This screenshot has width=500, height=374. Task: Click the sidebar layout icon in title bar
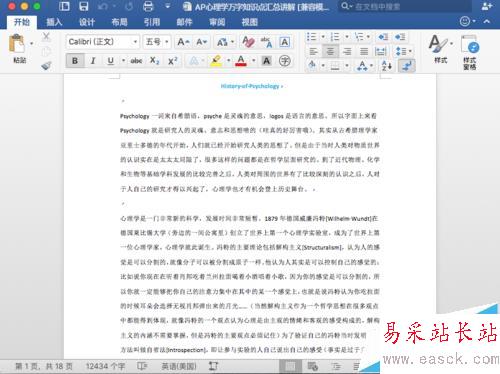click(64, 6)
